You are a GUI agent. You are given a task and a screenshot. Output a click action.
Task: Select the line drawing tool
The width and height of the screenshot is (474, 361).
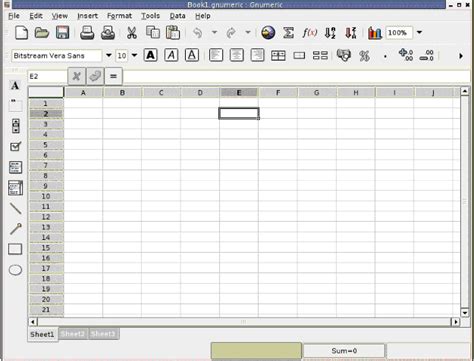pyautogui.click(x=15, y=208)
